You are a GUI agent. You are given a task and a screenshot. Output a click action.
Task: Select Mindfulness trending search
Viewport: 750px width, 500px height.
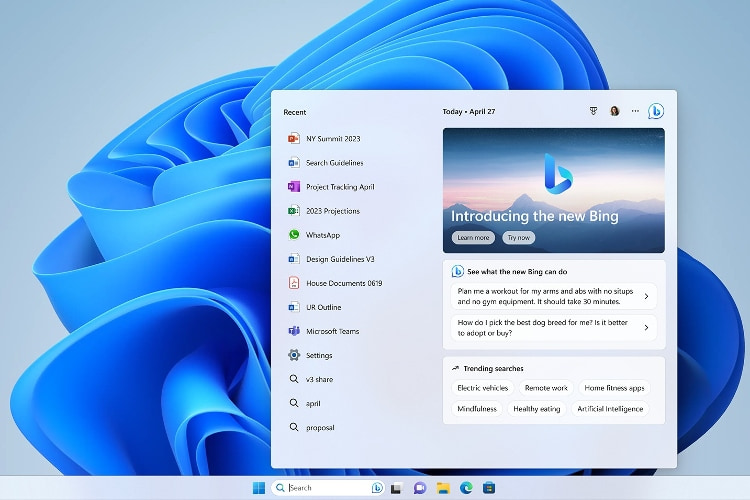(x=477, y=409)
